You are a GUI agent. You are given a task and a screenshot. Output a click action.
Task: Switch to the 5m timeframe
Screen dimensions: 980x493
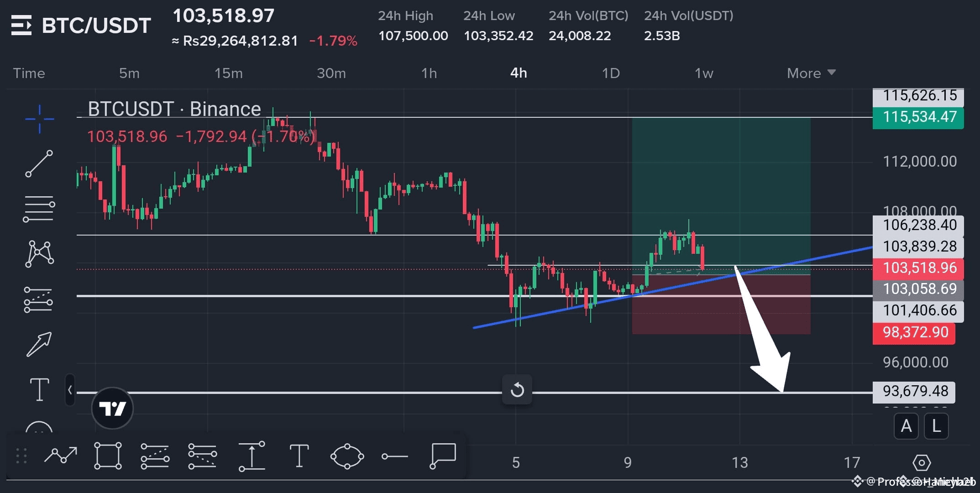point(129,73)
